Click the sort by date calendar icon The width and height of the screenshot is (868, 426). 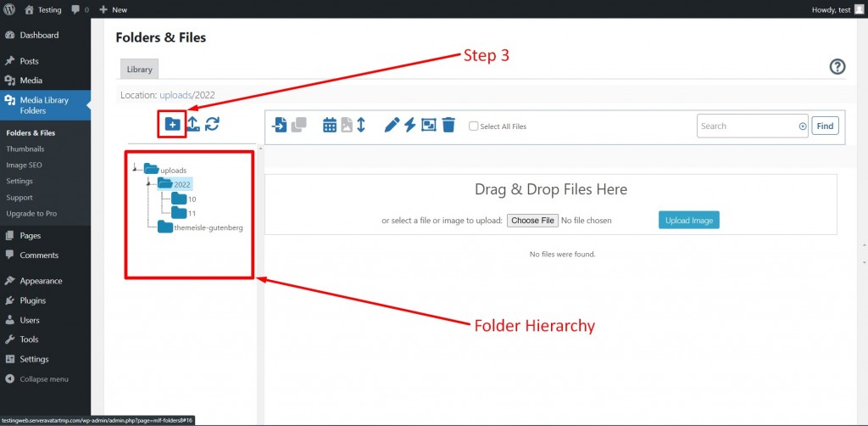(x=330, y=126)
